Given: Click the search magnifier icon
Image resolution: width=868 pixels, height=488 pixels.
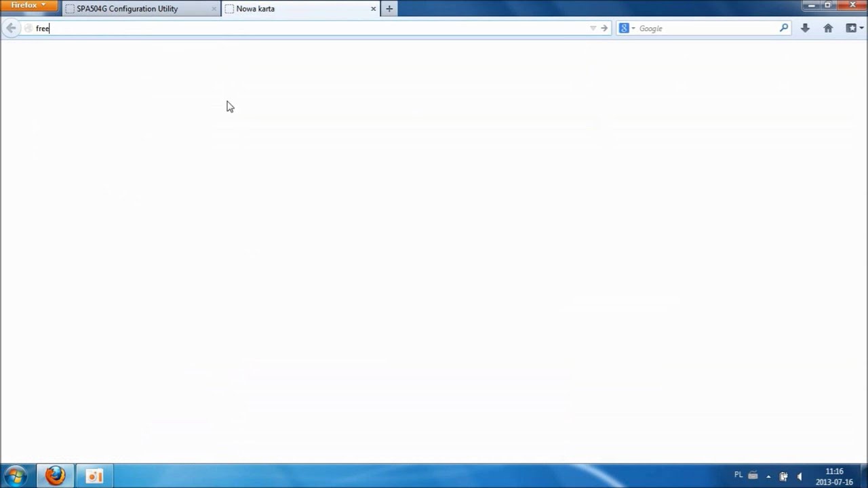Looking at the screenshot, I should (784, 28).
